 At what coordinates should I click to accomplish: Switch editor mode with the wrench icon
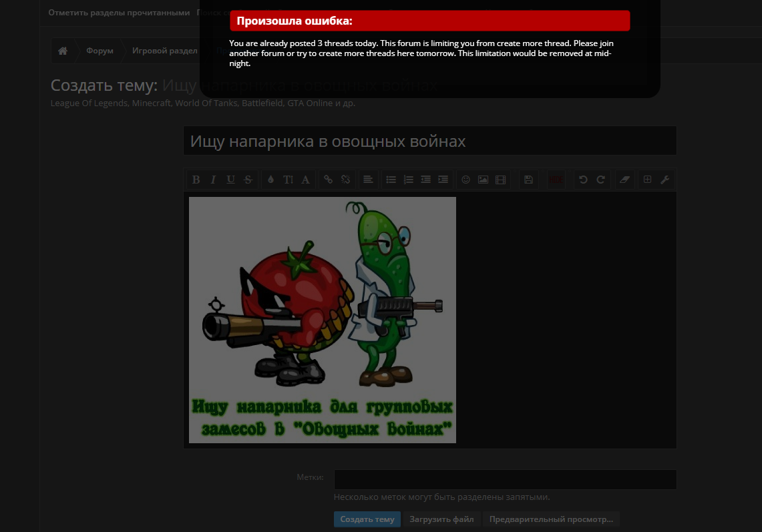(664, 180)
